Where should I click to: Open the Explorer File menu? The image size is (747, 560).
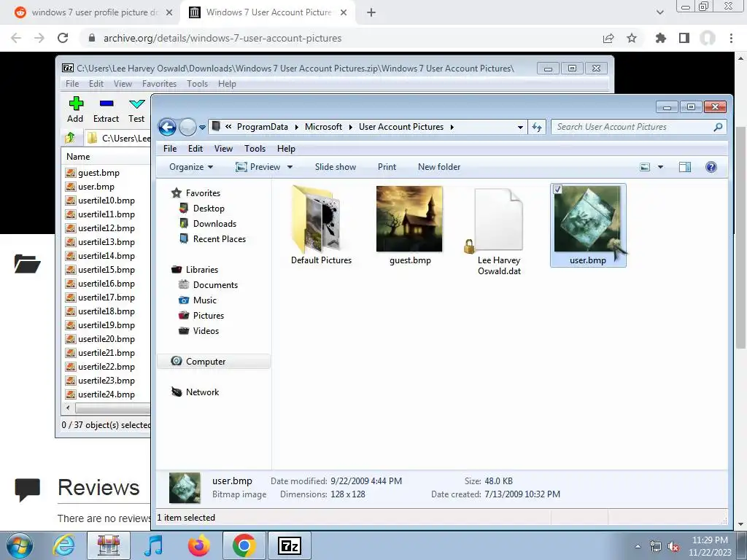point(170,149)
